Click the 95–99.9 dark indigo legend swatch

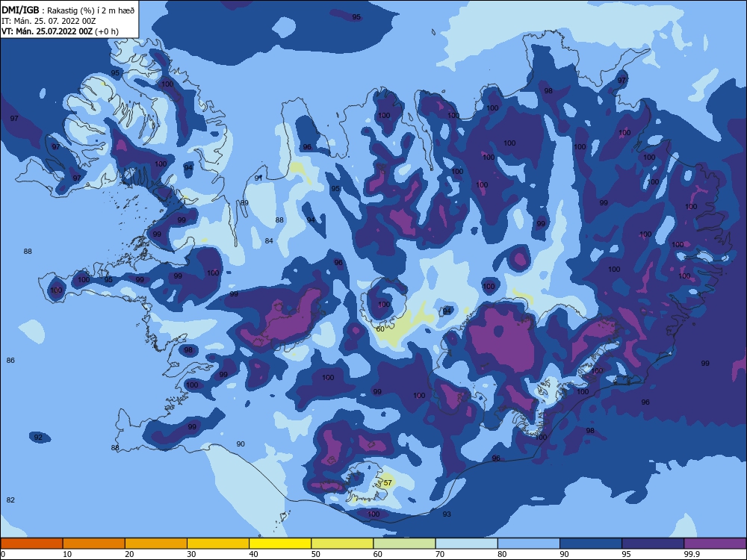pyautogui.click(x=653, y=544)
